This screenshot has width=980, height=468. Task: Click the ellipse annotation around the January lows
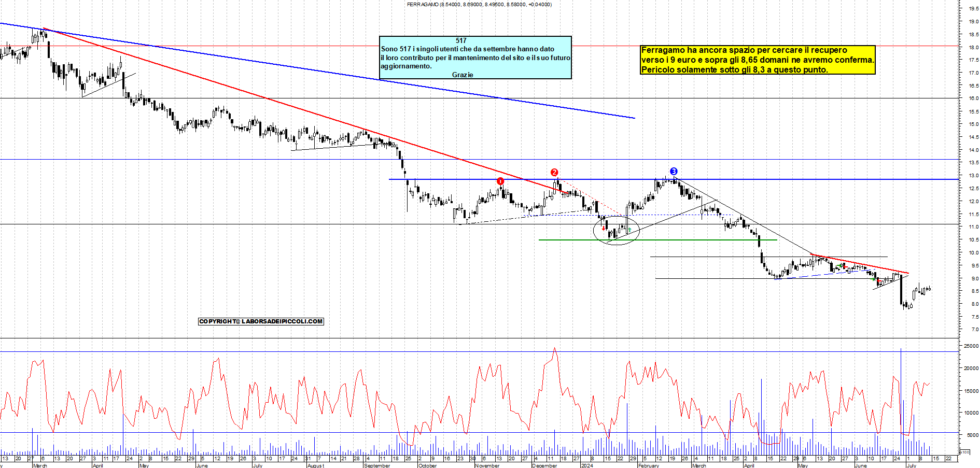616,230
